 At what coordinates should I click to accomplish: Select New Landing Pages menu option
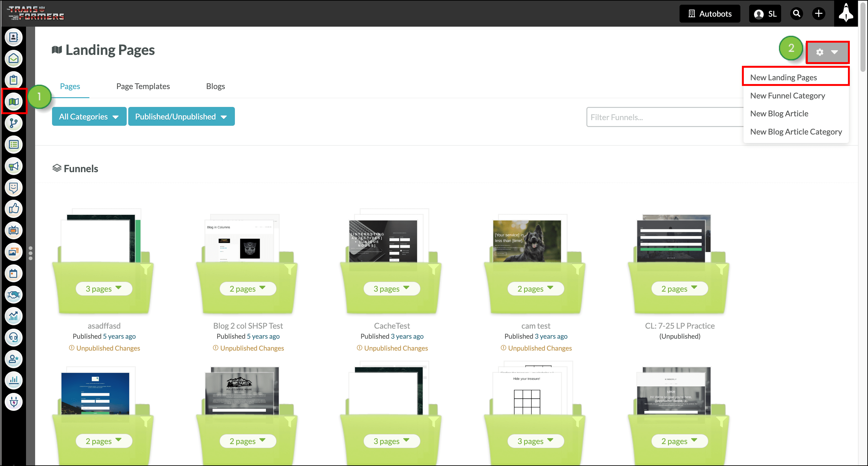tap(783, 77)
